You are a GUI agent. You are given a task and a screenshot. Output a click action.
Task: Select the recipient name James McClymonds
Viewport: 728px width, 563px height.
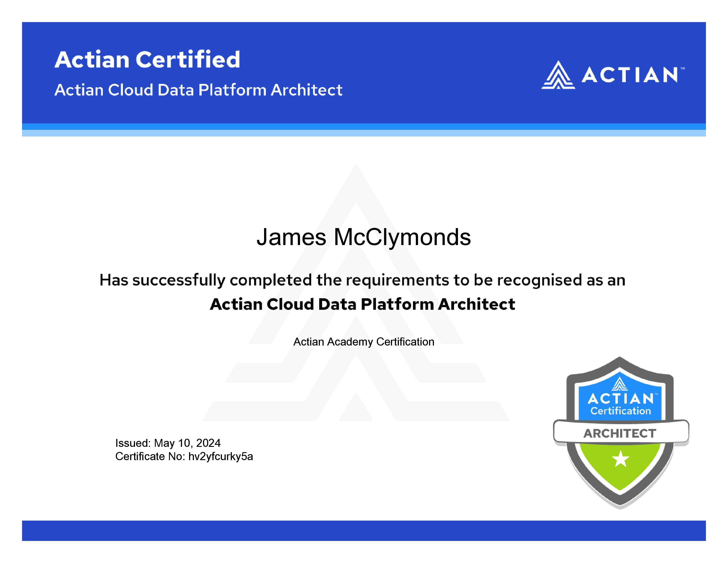coord(364,237)
